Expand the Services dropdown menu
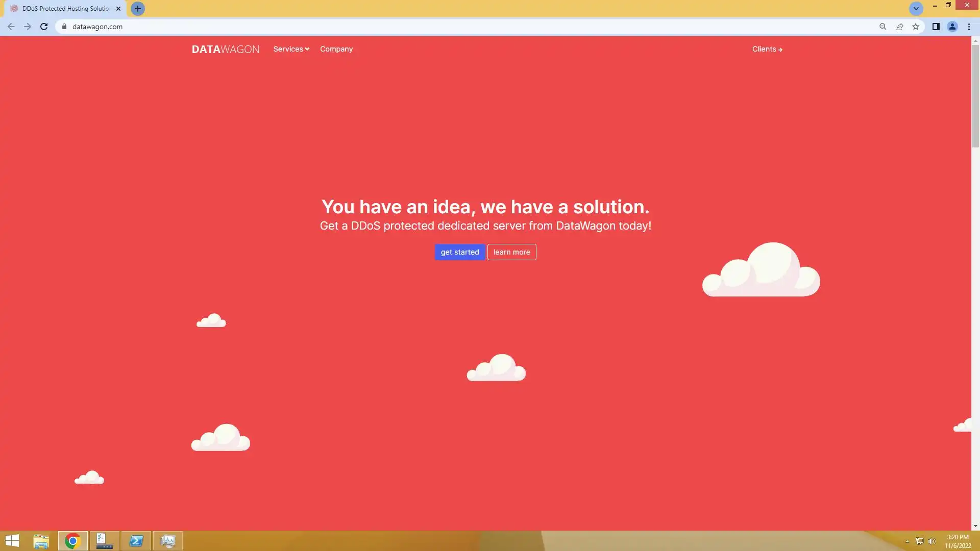This screenshot has height=551, width=980. click(291, 49)
